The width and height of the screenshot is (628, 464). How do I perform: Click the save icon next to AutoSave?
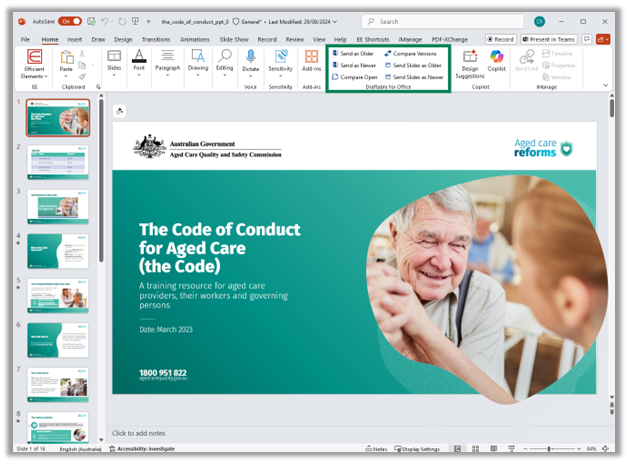pyautogui.click(x=91, y=21)
